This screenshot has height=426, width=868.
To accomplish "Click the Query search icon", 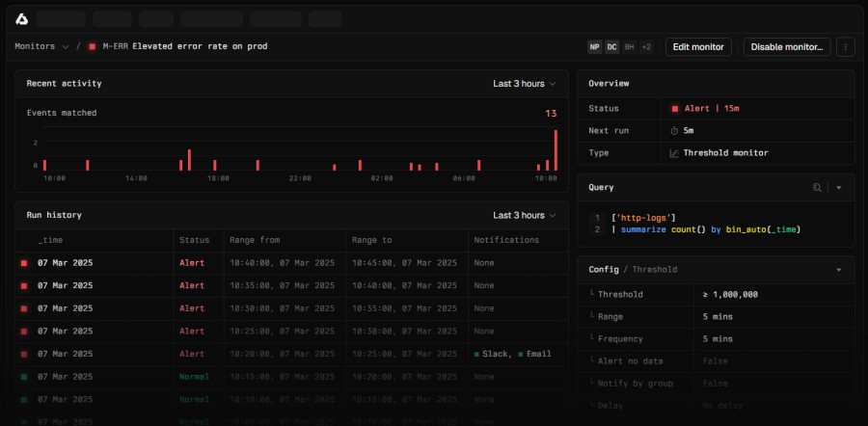I will (817, 188).
